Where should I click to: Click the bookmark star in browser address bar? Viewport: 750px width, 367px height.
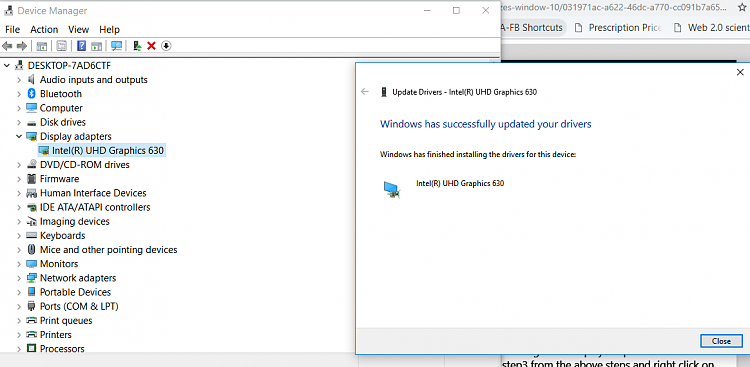pos(742,8)
